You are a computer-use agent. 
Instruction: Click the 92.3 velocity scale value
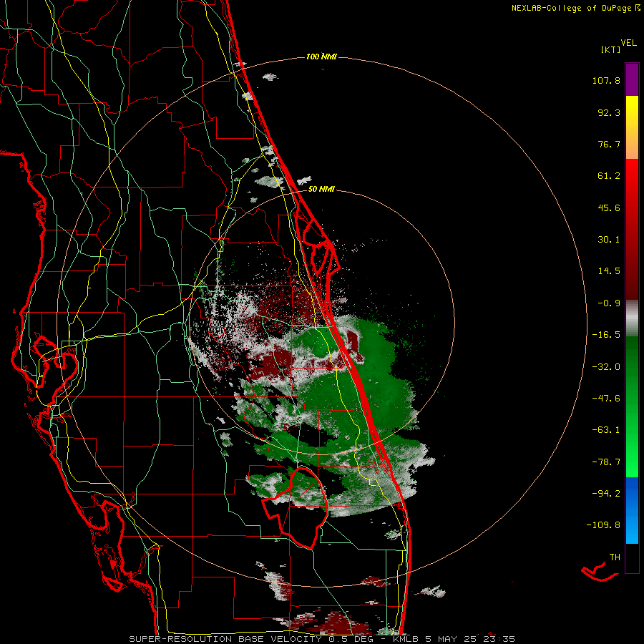pyautogui.click(x=609, y=112)
